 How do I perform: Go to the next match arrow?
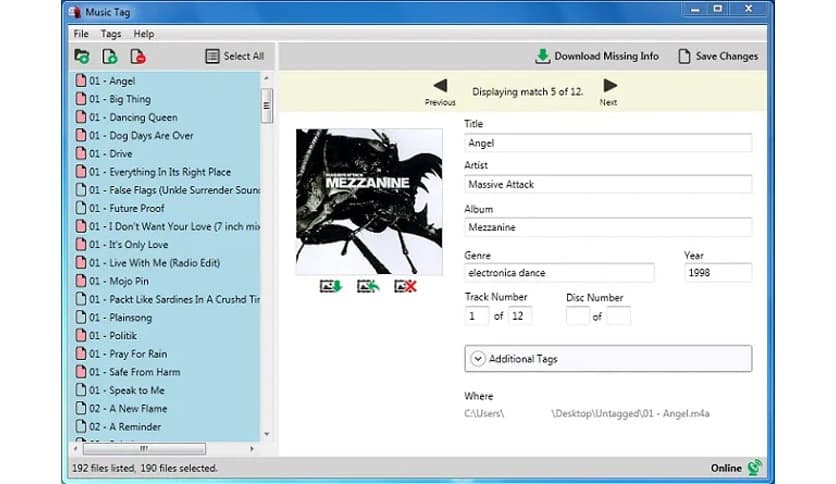coord(609,86)
